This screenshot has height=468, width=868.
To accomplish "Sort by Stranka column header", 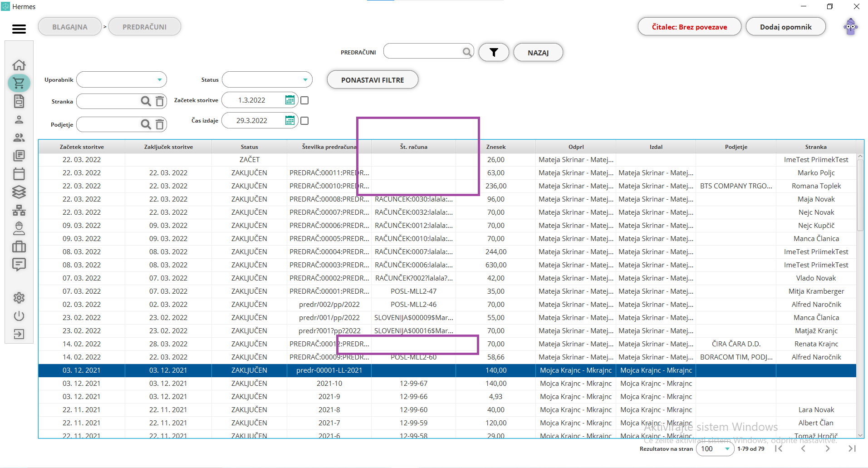I will coord(816,147).
